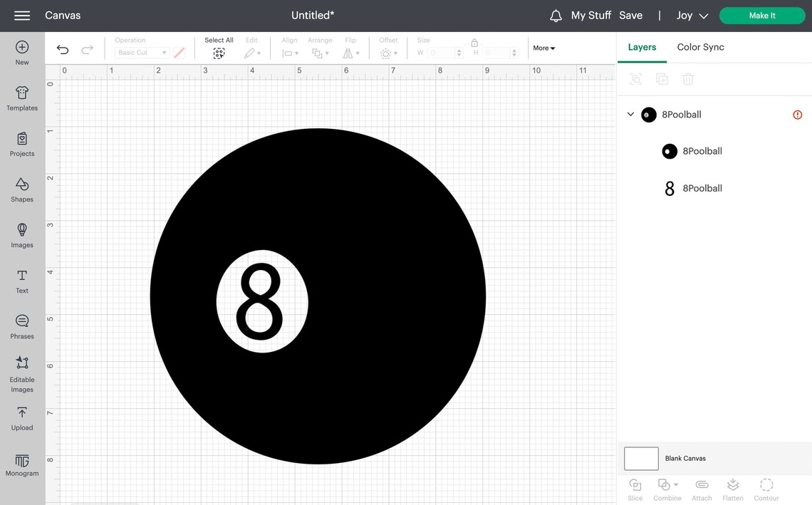Click the warning icon on the 8Poolball layer
This screenshot has width=812, height=505.
tap(797, 114)
